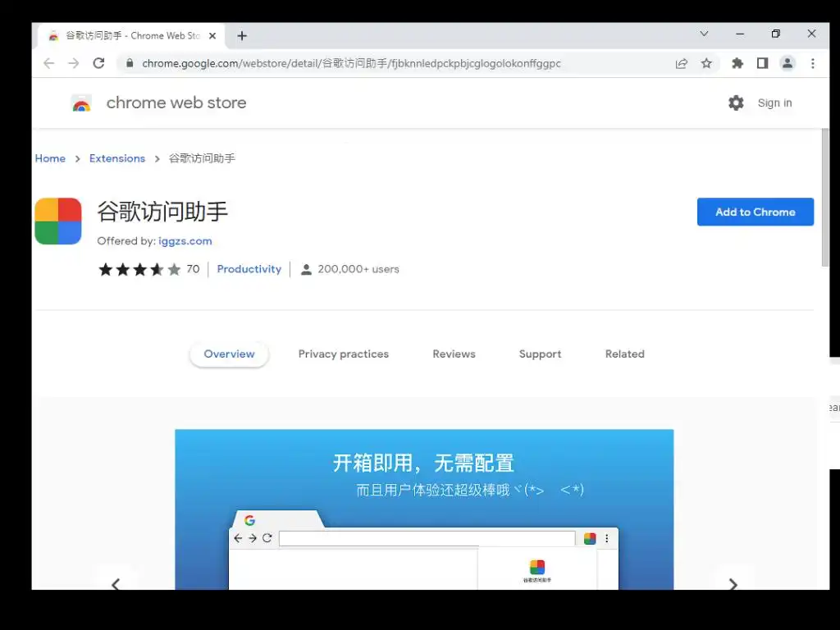
Task: Switch to the Support tab
Action: click(540, 354)
